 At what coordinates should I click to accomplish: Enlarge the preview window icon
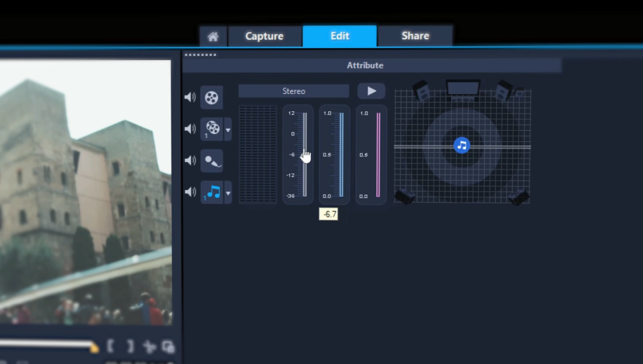168,347
